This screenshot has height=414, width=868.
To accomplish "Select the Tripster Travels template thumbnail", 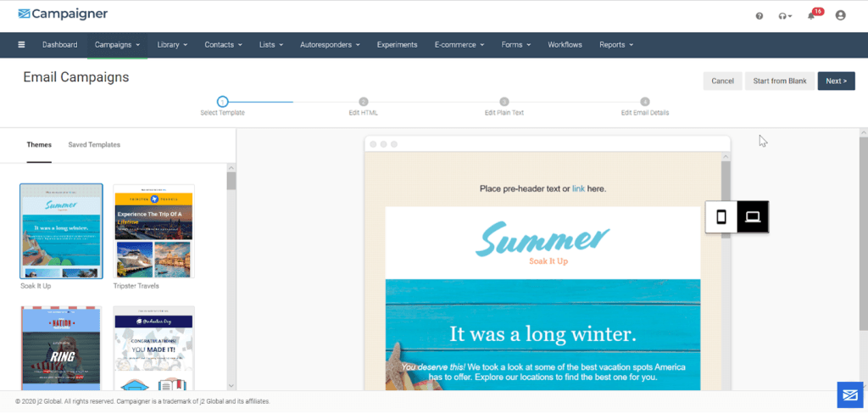I will click(154, 231).
